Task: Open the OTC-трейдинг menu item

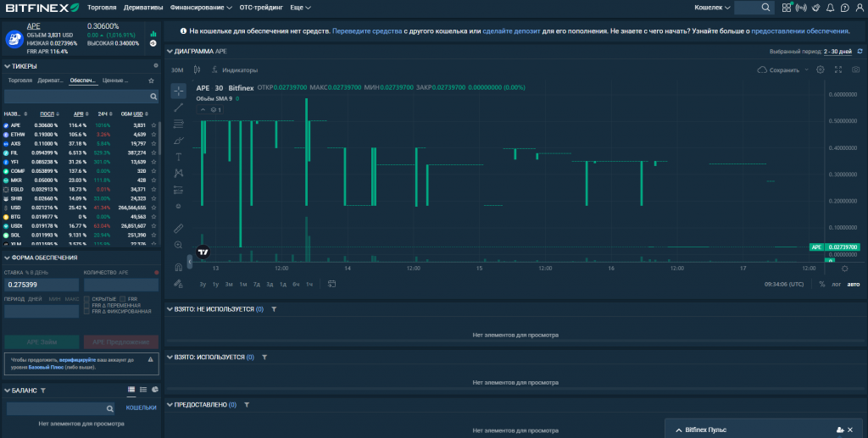Action: 261,8
